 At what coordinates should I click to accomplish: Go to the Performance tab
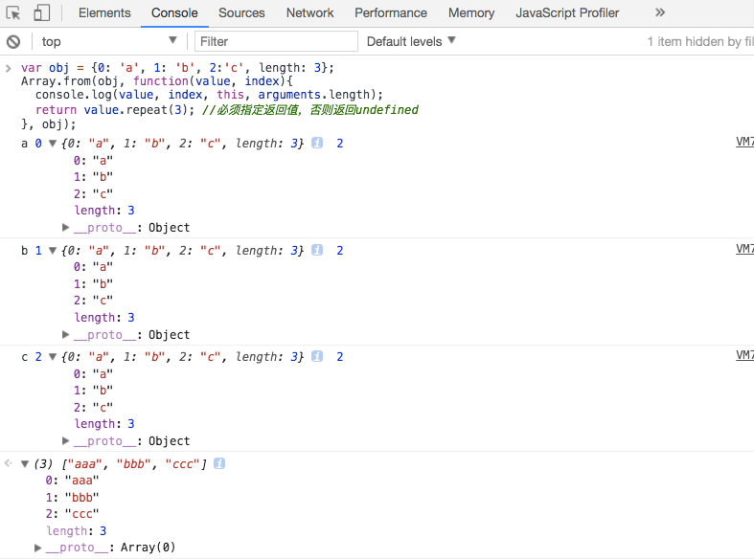[391, 13]
